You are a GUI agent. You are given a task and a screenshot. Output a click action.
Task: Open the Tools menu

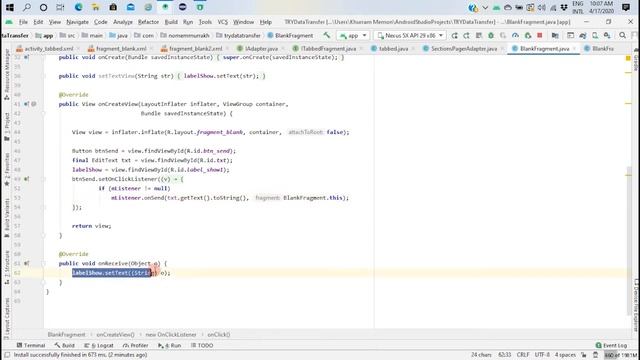[x=205, y=22]
